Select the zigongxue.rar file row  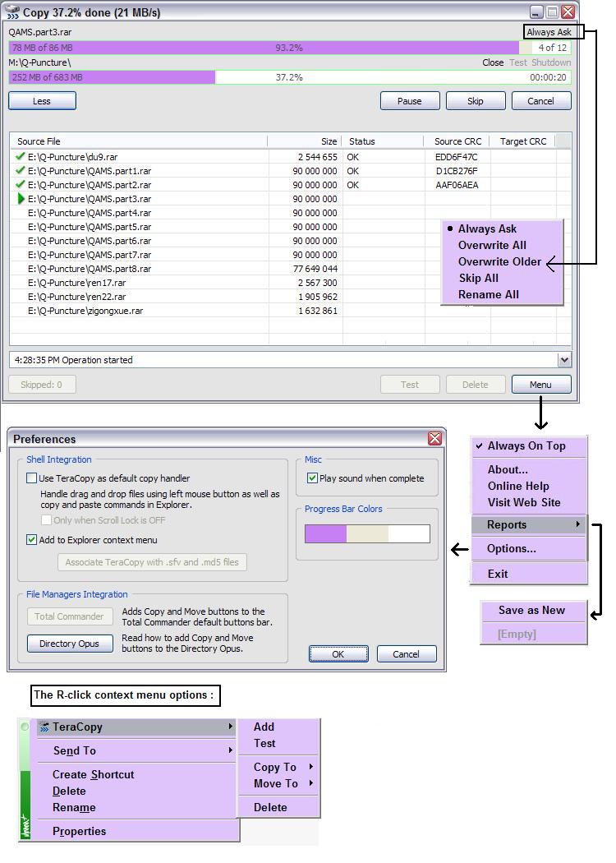291,311
